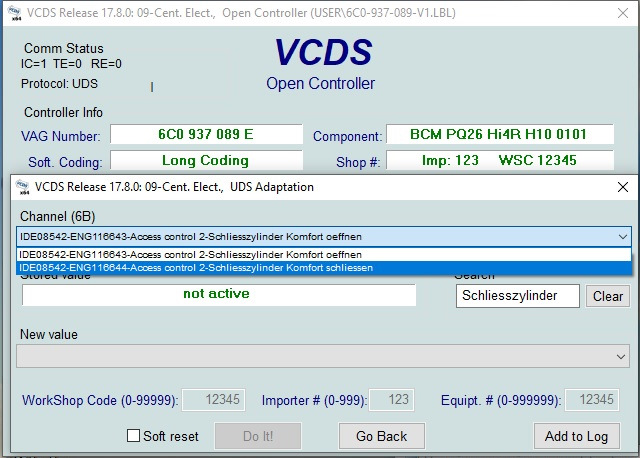Screen dimensions: 640x458
Task: Click the Component value BCM PQ26 Hi4R
Action: [500, 134]
